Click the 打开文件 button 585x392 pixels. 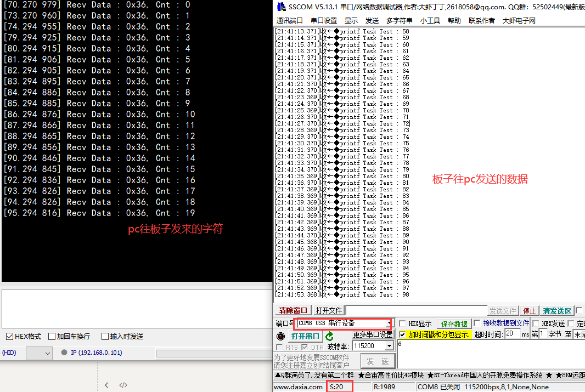(x=329, y=310)
